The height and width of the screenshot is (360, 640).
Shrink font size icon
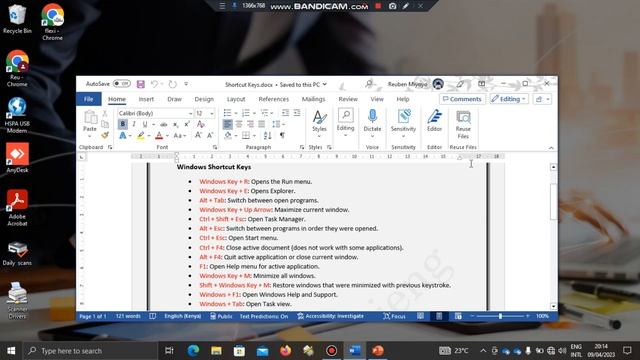point(210,135)
